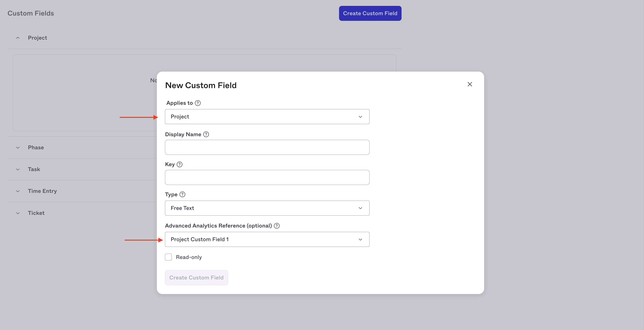Click the help icon beside Applies to
This screenshot has width=644, height=330.
(x=198, y=103)
